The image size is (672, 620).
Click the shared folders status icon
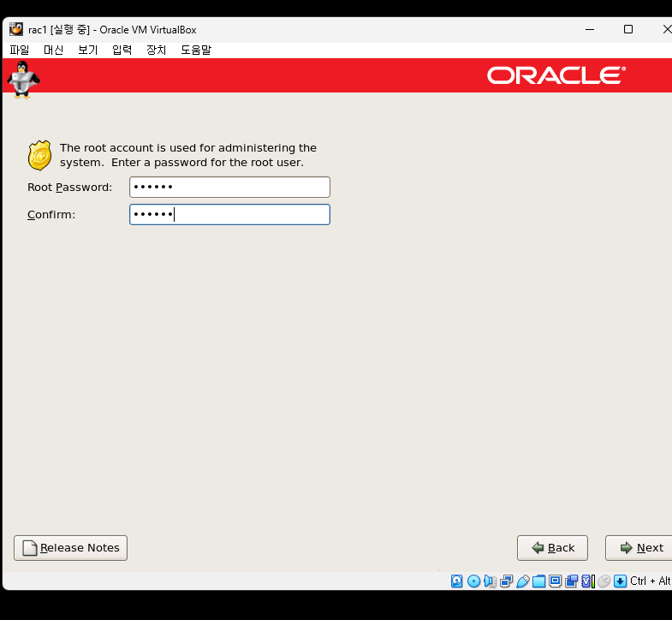pos(538,581)
